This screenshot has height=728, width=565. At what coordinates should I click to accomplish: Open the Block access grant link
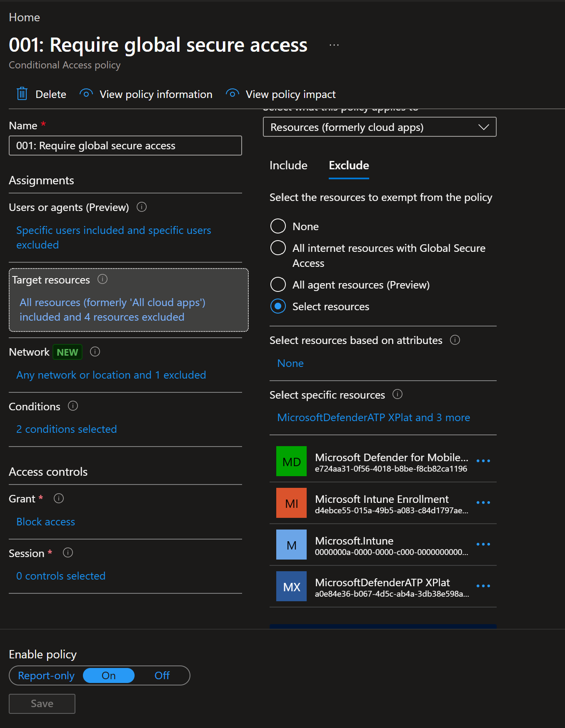[46, 522]
